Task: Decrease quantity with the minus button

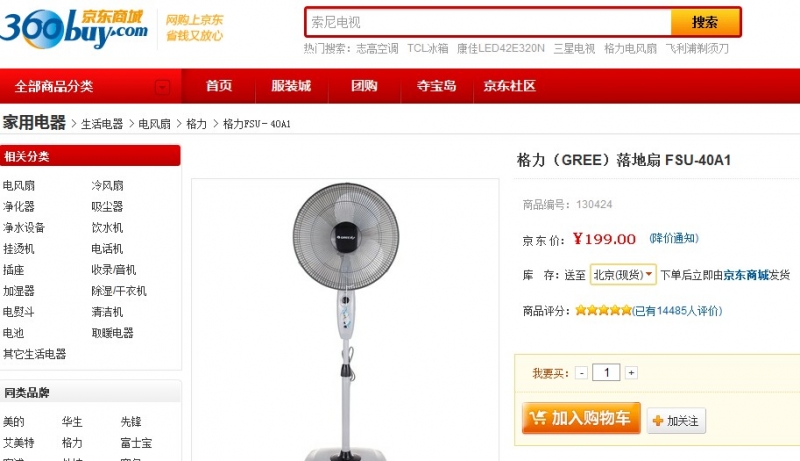Action: [x=581, y=373]
